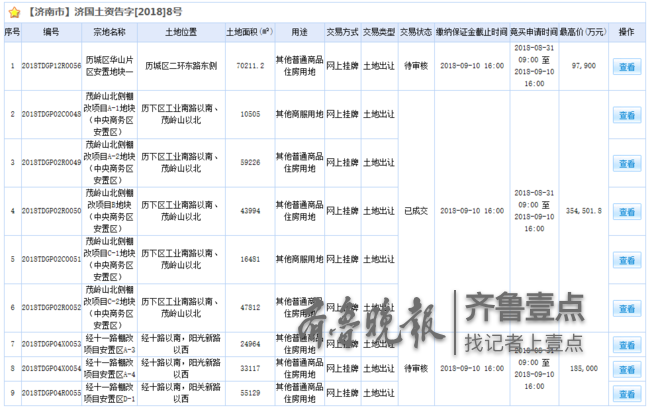Click 查看 button in row 6
Screen dimensions: 650x412
[x=626, y=307]
